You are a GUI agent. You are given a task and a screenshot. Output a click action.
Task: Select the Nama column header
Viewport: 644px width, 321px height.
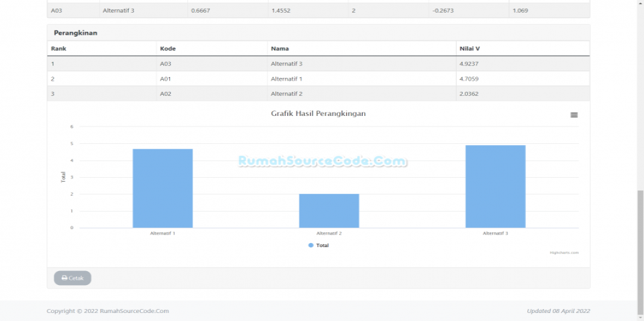[x=280, y=49]
